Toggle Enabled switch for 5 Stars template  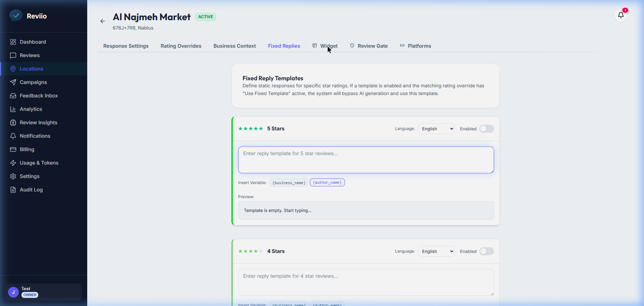[x=487, y=129]
